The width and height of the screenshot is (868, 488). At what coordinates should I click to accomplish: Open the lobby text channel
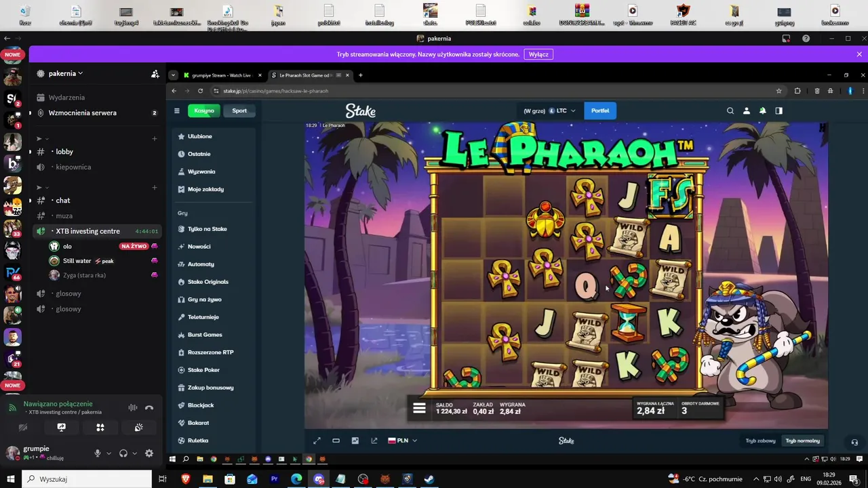point(97,152)
